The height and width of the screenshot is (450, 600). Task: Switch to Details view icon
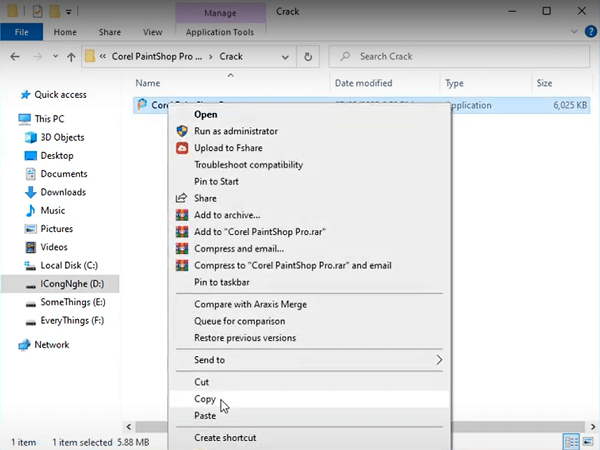click(571, 442)
